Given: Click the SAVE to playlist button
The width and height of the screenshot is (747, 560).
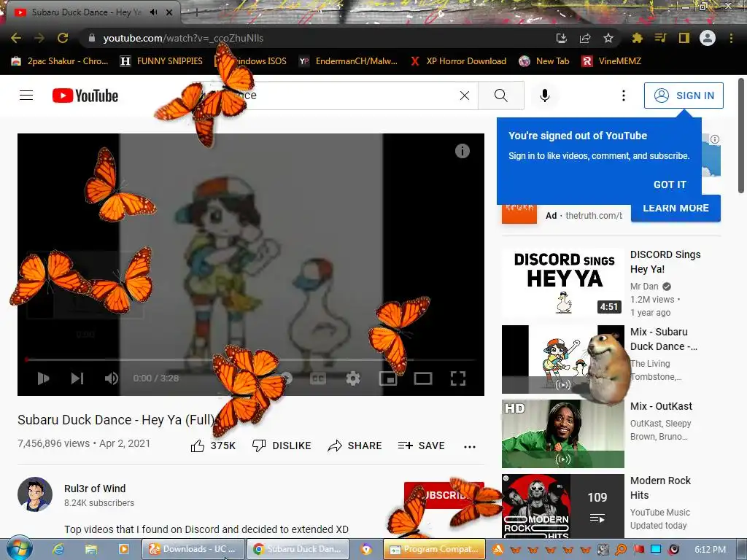Looking at the screenshot, I should 421,446.
